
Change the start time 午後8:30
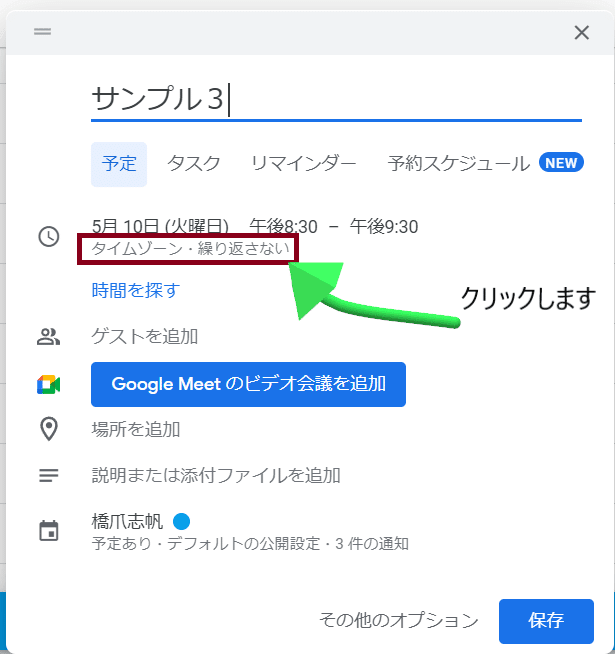point(283,226)
